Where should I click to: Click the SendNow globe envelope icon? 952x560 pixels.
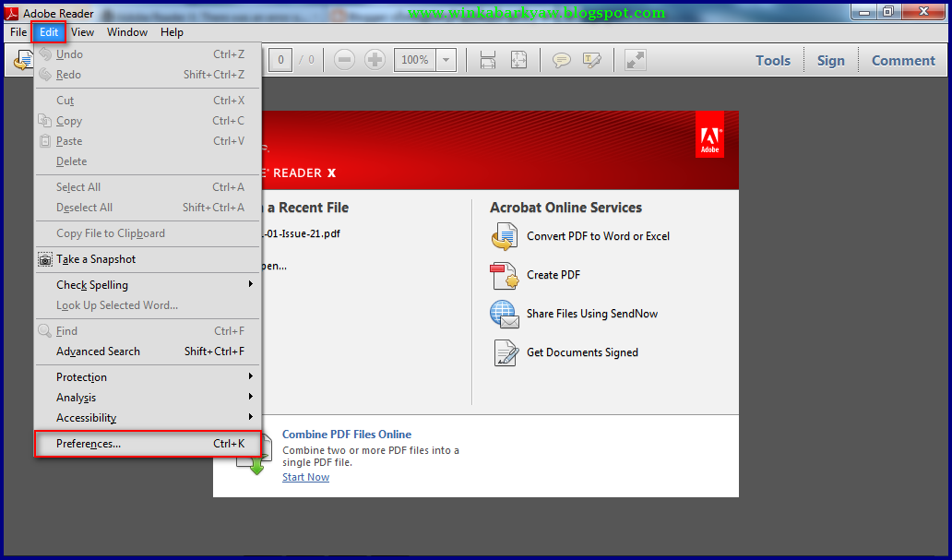(x=505, y=314)
